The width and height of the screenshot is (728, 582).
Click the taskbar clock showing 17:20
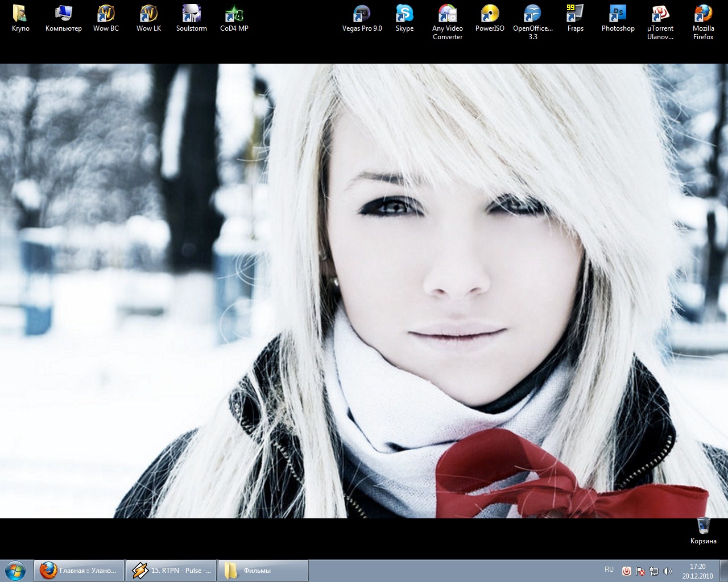click(x=697, y=571)
